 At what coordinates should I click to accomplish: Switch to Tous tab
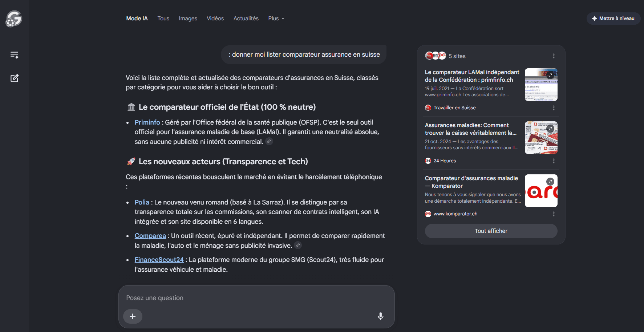click(163, 19)
